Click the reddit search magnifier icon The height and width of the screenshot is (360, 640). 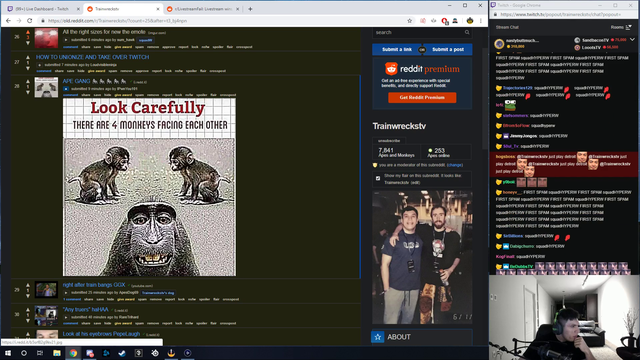(467, 32)
